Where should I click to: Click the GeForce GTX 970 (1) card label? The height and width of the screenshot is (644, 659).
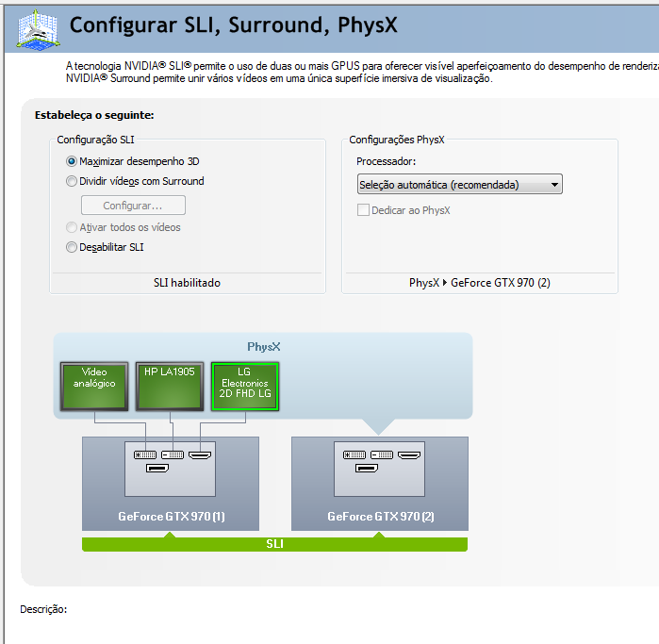click(171, 517)
